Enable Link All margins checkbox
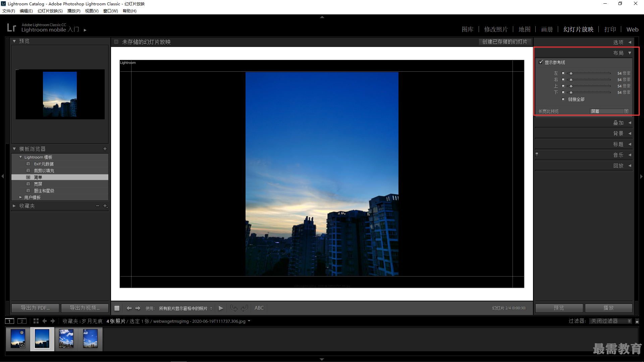 point(563,99)
